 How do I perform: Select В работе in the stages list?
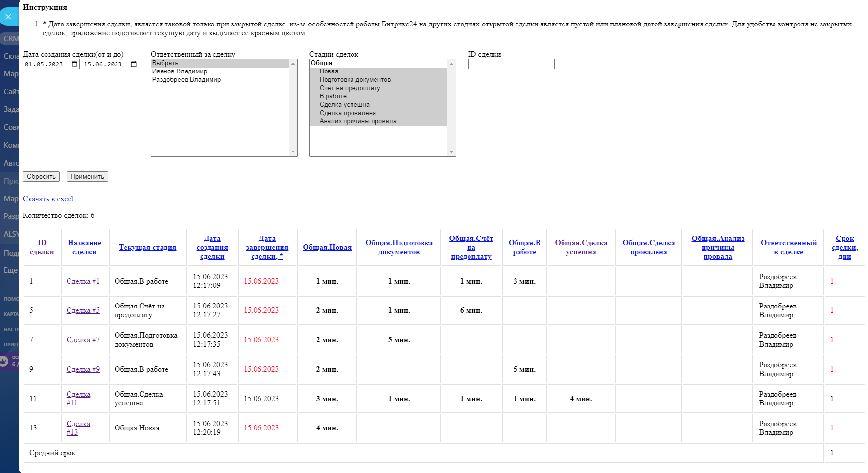click(x=378, y=96)
